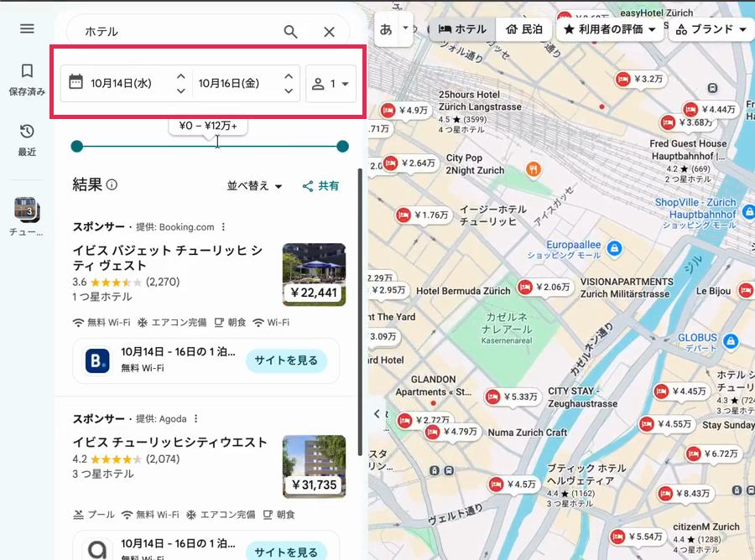Click the right price slider handle
The height and width of the screenshot is (560, 755).
pyautogui.click(x=342, y=146)
